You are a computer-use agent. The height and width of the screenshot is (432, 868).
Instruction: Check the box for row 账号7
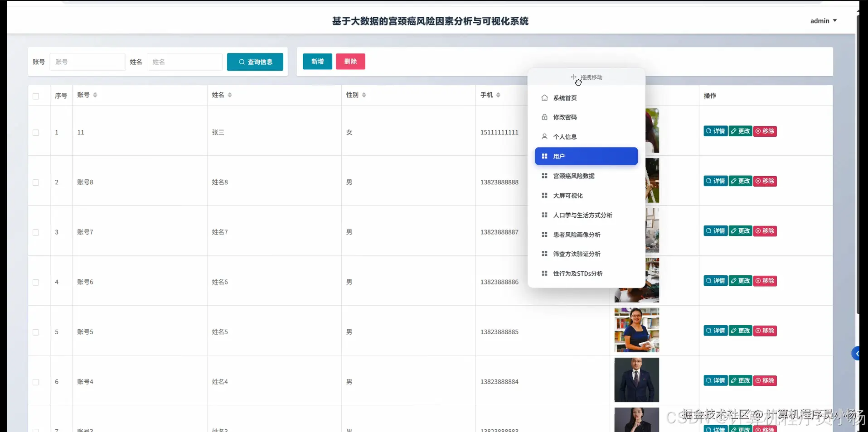click(36, 232)
